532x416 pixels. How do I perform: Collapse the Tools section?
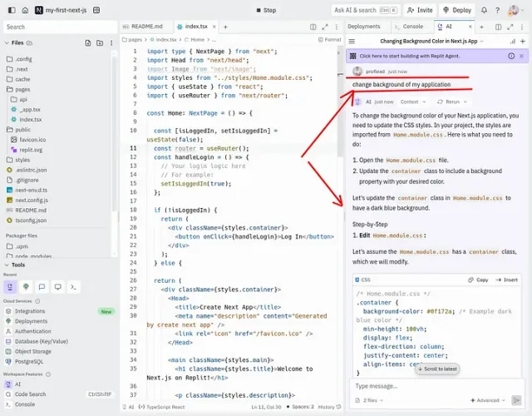(x=7, y=265)
